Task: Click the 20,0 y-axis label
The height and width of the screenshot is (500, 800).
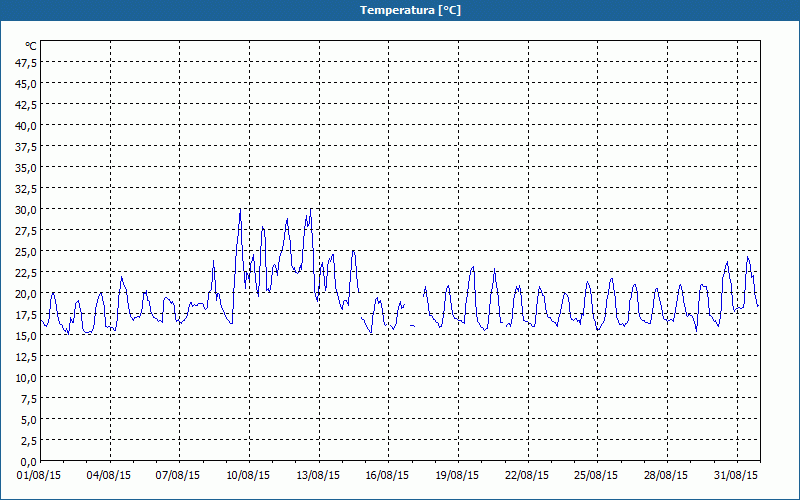Action: click(27, 294)
